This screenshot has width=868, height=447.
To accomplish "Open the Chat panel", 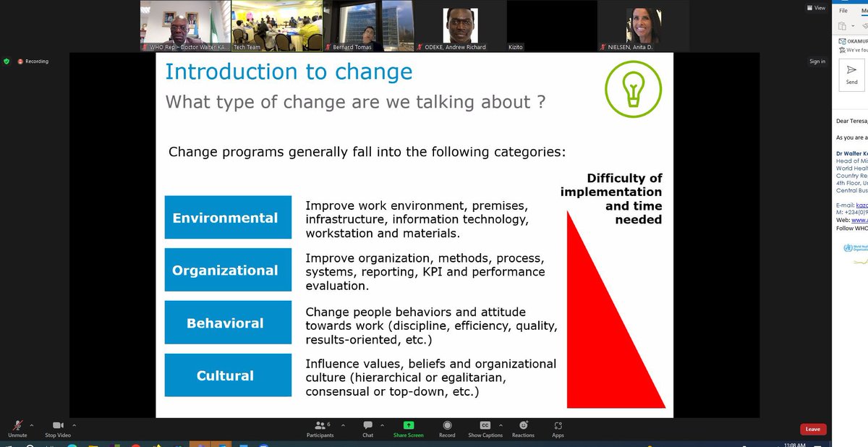I will coord(367,429).
